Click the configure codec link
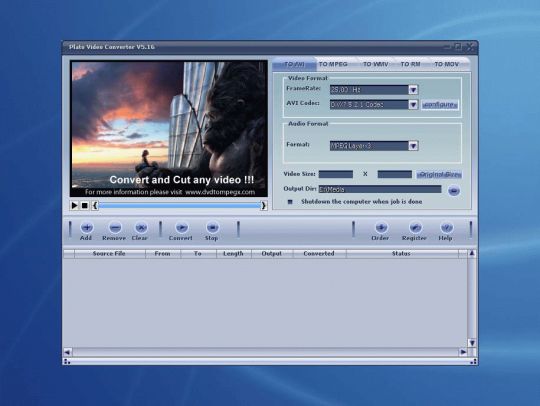 pyautogui.click(x=440, y=105)
